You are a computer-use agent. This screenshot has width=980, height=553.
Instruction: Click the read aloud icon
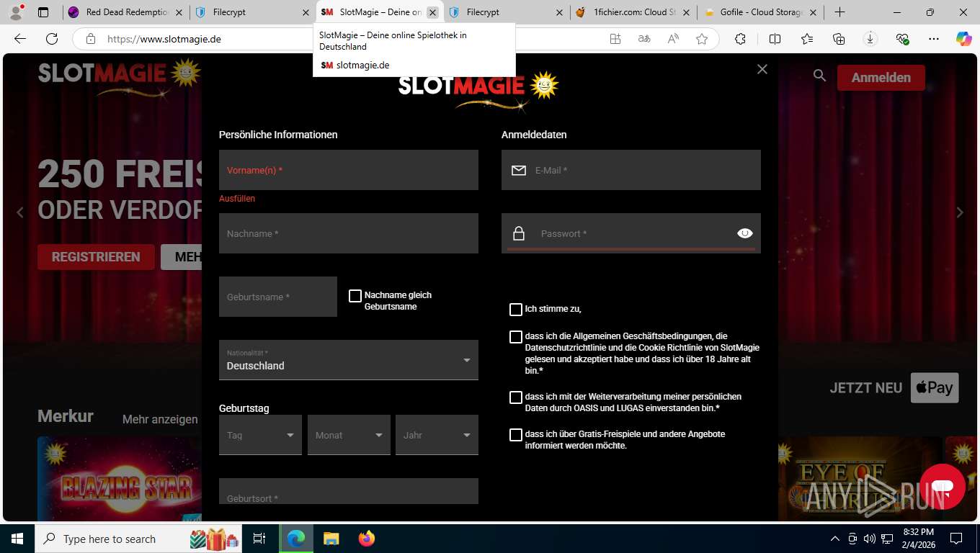tap(673, 39)
